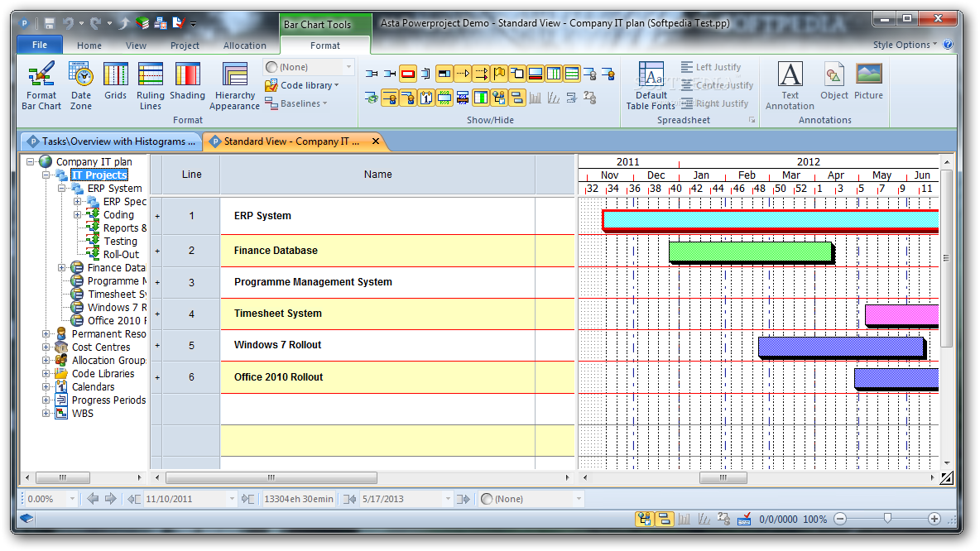This screenshot has width=980, height=551.
Task: Click the book icon at status bar left
Action: point(26,519)
